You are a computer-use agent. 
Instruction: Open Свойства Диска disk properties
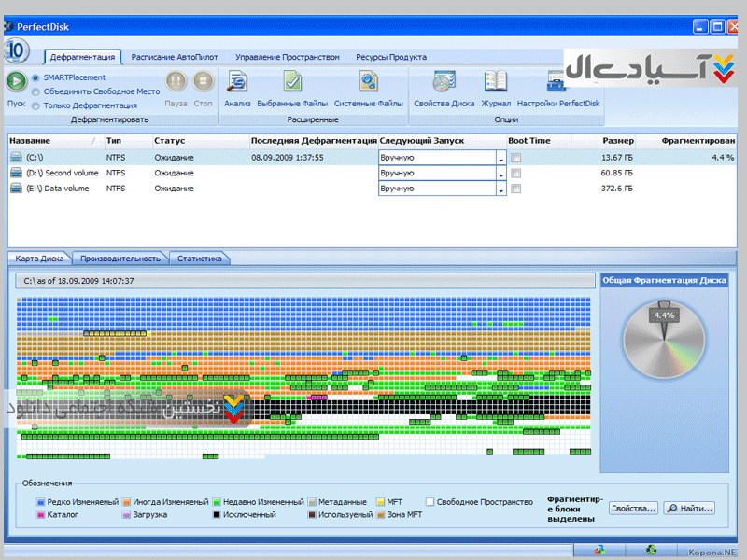click(444, 82)
